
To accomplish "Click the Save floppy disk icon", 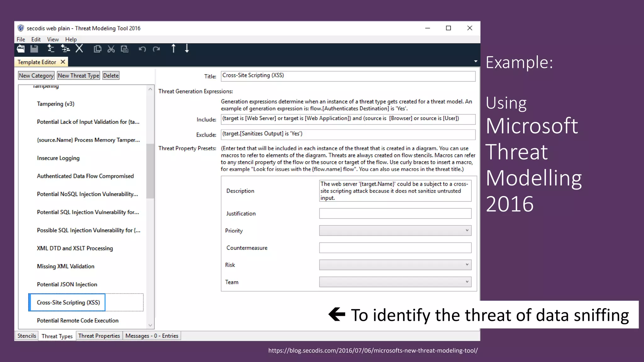I will (x=34, y=49).
